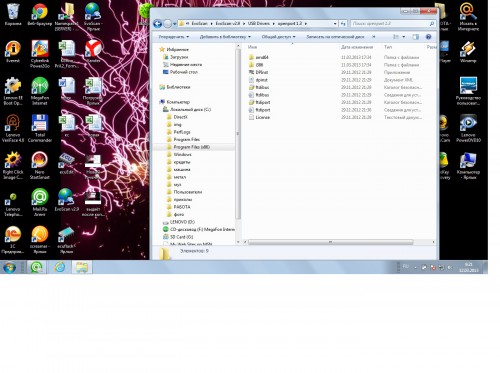Open the Total Commander desktop icon
500x373 pixels.
pos(39,128)
